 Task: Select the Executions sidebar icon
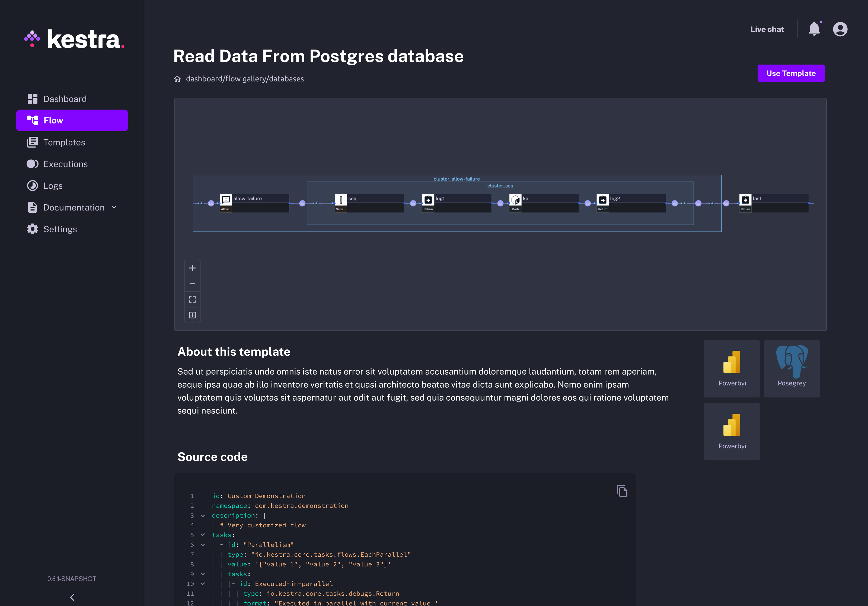tap(33, 164)
